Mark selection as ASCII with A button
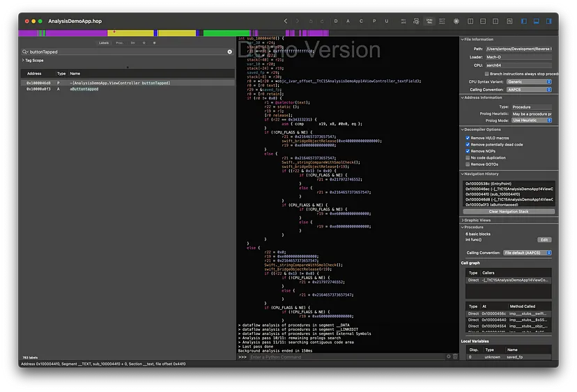The height and width of the screenshot is (392, 577). pyautogui.click(x=348, y=22)
